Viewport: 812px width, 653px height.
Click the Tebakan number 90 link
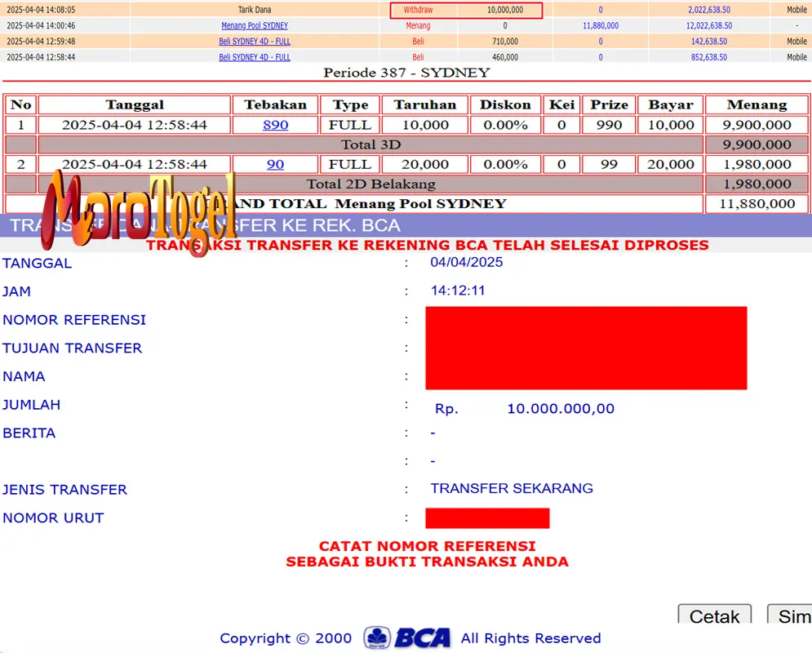click(276, 164)
